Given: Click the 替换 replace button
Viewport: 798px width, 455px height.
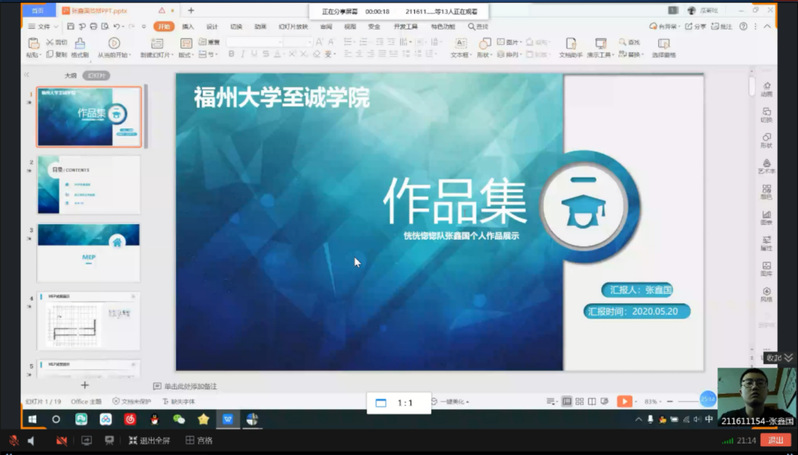Looking at the screenshot, I should click(631, 54).
